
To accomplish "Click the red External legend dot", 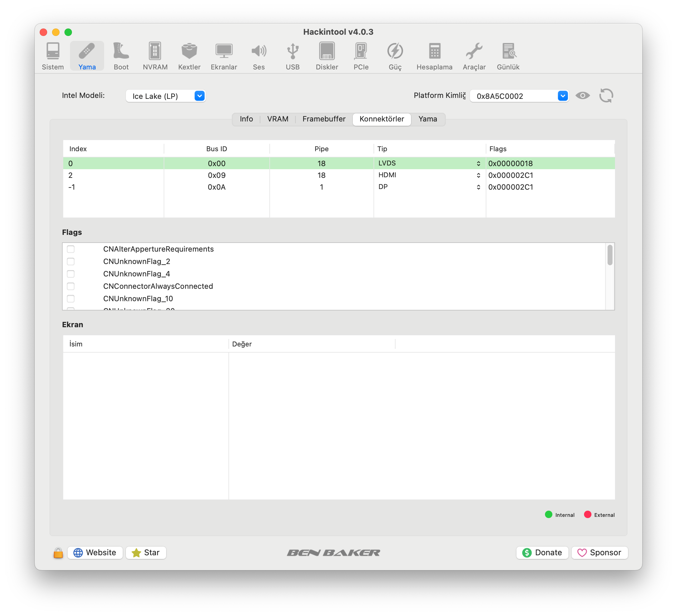I will click(x=587, y=515).
